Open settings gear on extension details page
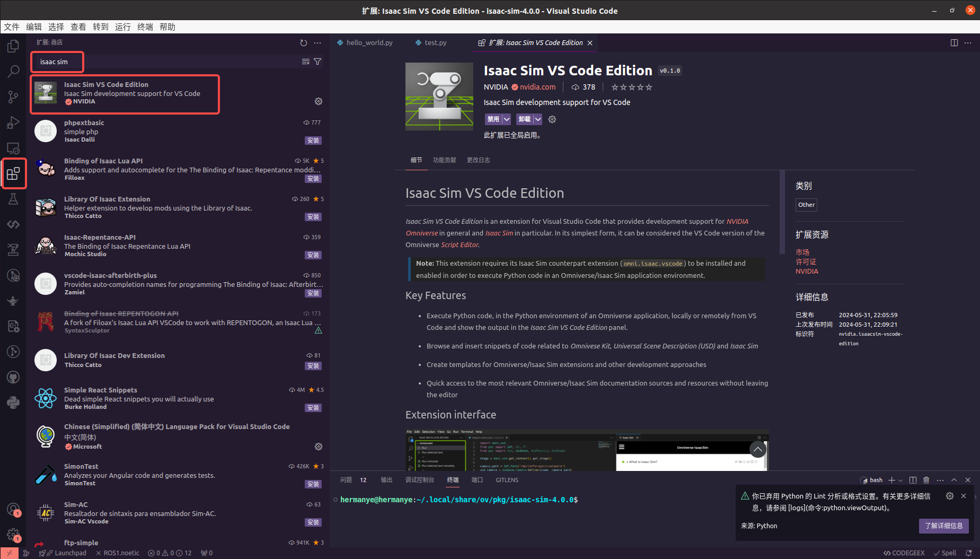This screenshot has height=559, width=980. tap(552, 119)
